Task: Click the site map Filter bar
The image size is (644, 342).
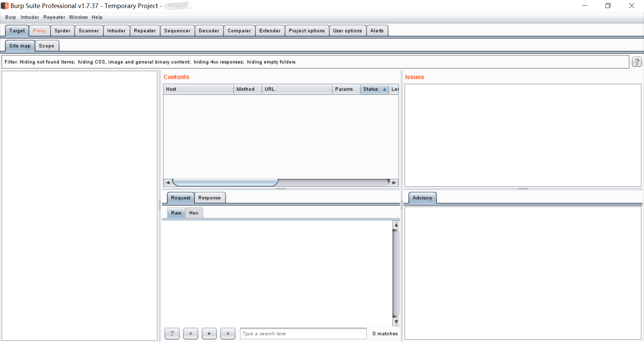Action: (315, 62)
